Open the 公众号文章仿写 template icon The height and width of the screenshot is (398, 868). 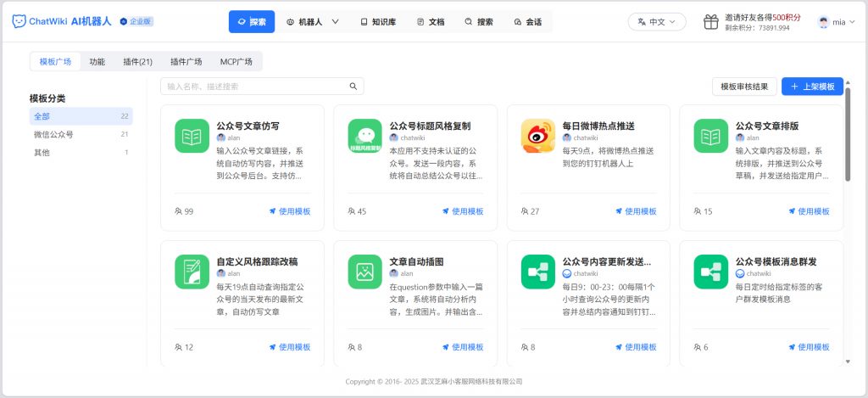192,136
